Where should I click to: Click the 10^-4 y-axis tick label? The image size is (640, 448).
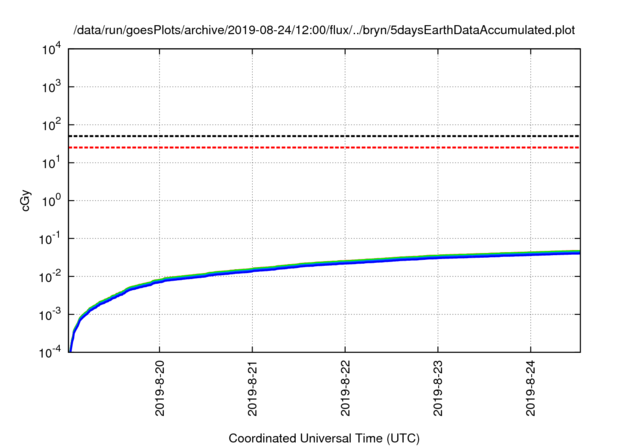point(50,352)
